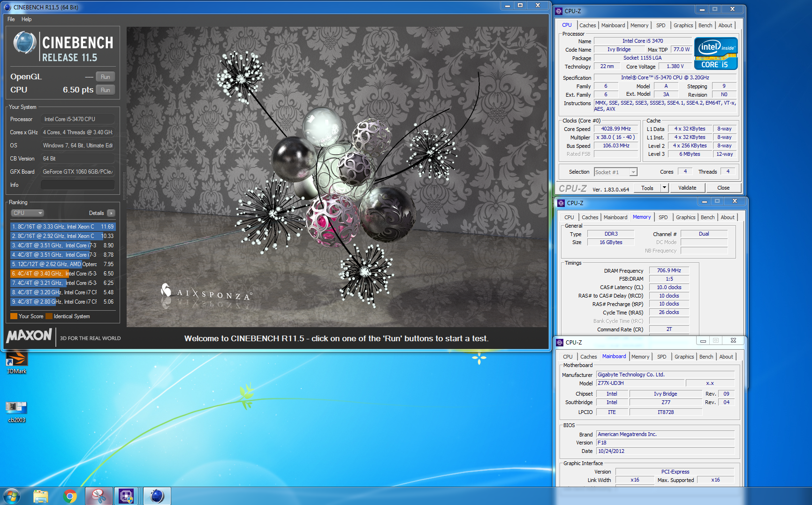This screenshot has height=505, width=812.
Task: Click the memory size 16 GBytes value
Action: (x=611, y=243)
